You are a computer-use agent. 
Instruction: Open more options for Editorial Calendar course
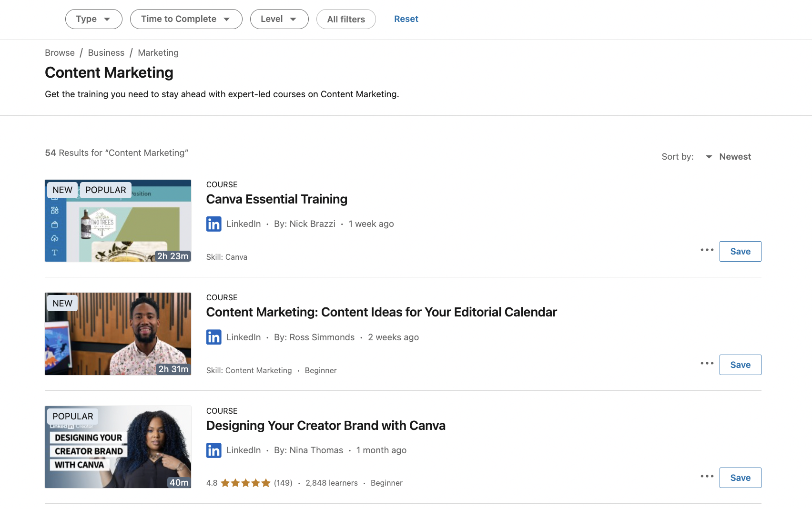[x=707, y=364]
